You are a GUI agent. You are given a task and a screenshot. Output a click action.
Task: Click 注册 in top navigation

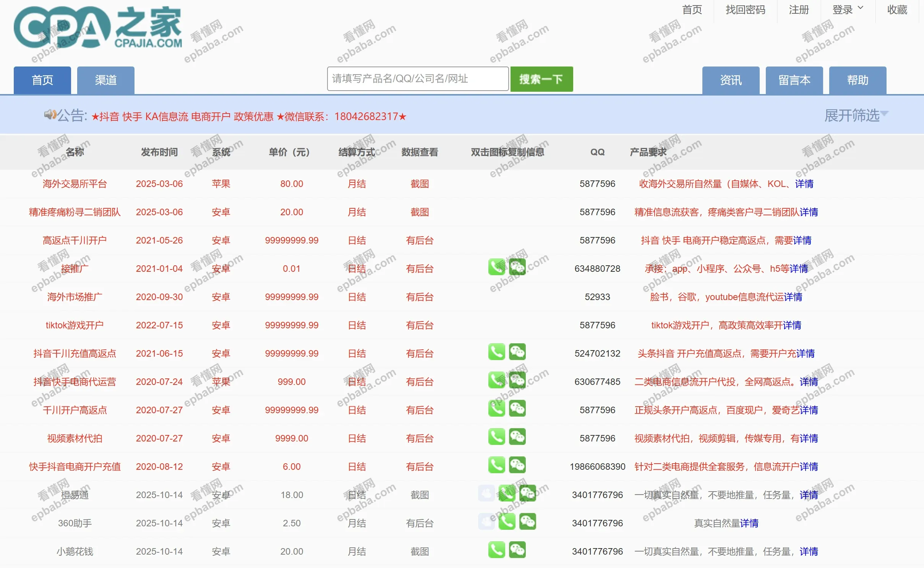pos(799,10)
